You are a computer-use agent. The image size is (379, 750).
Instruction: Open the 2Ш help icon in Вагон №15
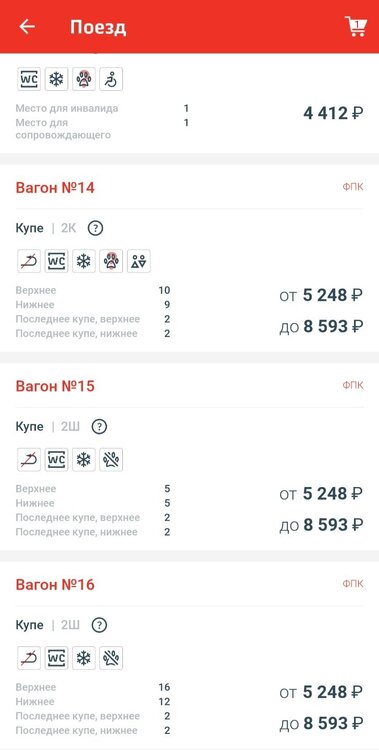tap(99, 427)
